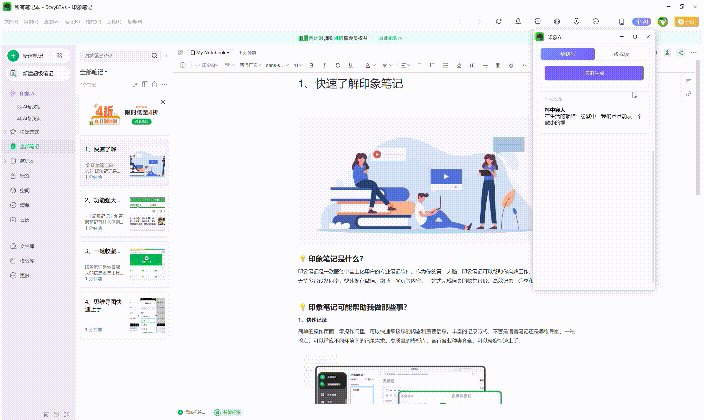Go forward with the right arrow navigation icon
The image size is (704, 420).
tap(479, 21)
